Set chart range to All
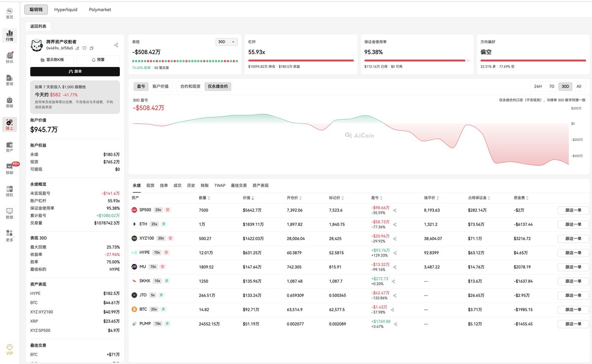The height and width of the screenshot is (364, 592). [579, 86]
